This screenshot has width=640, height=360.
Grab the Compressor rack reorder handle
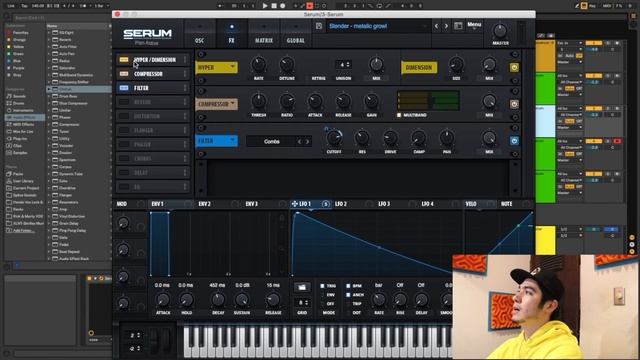185,74
